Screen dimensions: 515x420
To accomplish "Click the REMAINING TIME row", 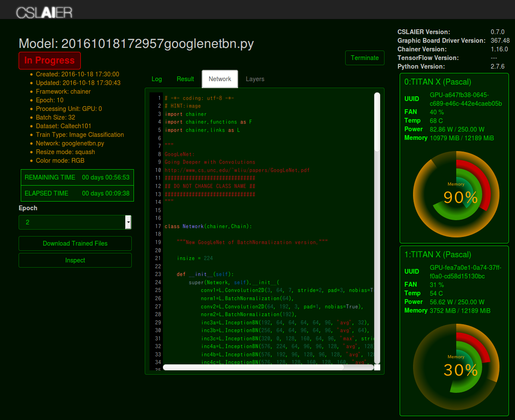I will [77, 177].
